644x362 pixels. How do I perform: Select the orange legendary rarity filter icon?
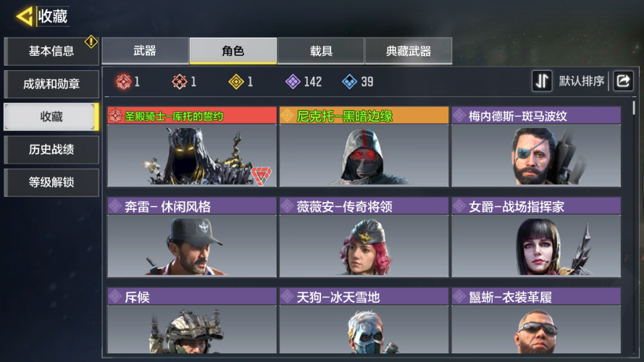(x=180, y=82)
